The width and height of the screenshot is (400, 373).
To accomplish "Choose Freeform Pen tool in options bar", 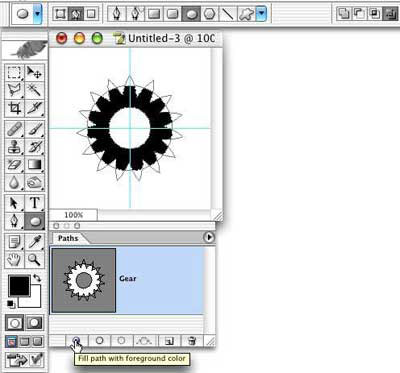I will (135, 14).
